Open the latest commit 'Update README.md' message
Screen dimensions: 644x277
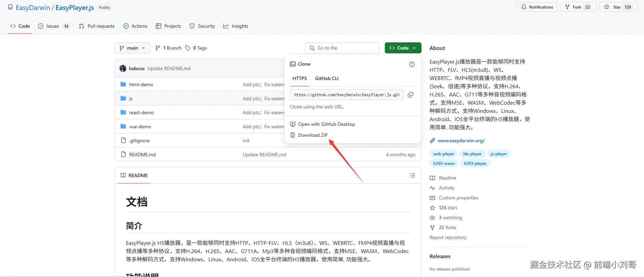(x=169, y=68)
